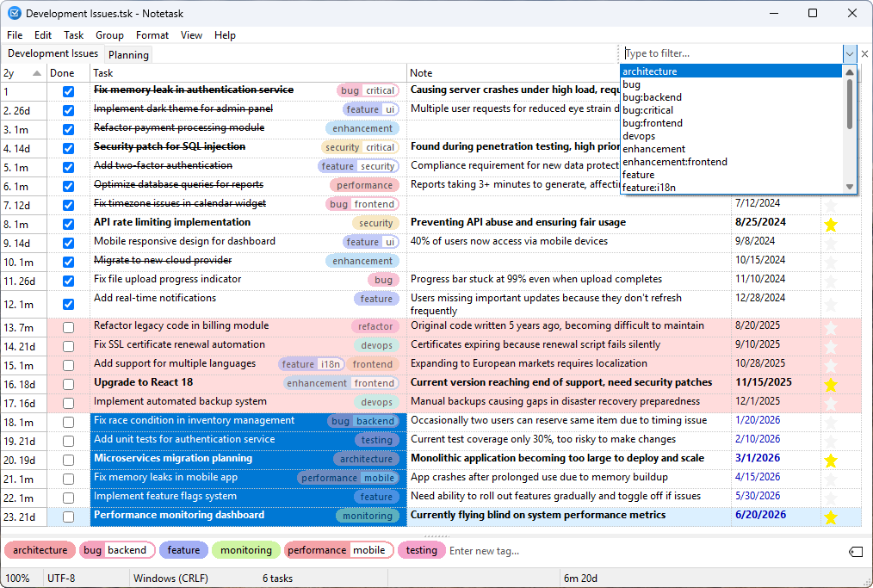Viewport: 873px width, 588px height.
Task: Star the Fix memory leaks in mobile app task
Action: (x=830, y=477)
